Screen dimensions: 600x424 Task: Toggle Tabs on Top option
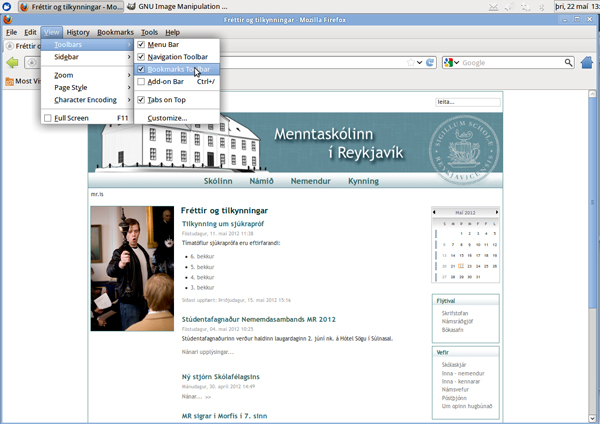point(170,99)
